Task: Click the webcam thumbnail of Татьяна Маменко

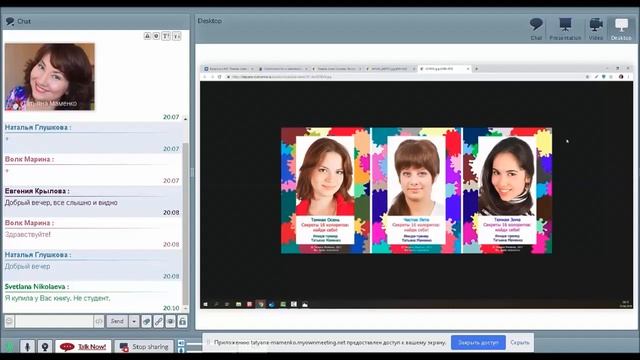Action: pos(50,77)
